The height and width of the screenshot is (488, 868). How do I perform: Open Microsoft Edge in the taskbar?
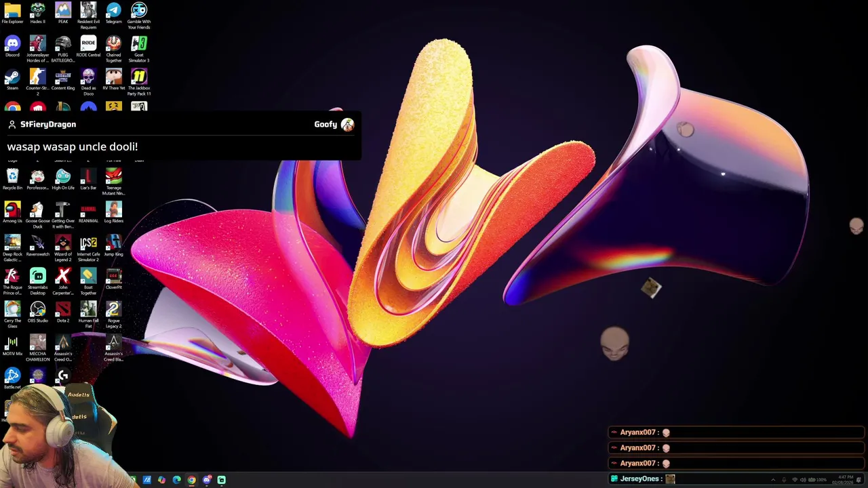tap(176, 480)
